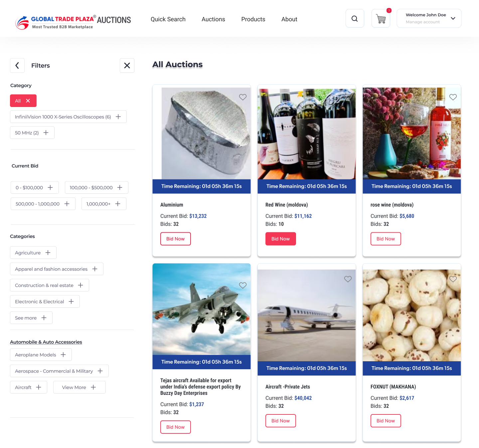
Task: Add Construction & real estate filter
Action: [x=50, y=285]
